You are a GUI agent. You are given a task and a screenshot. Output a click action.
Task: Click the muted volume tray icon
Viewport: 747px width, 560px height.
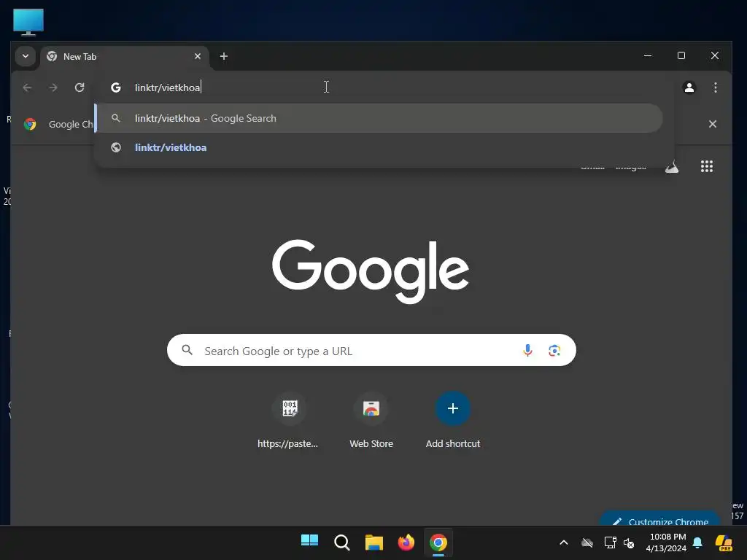click(629, 542)
